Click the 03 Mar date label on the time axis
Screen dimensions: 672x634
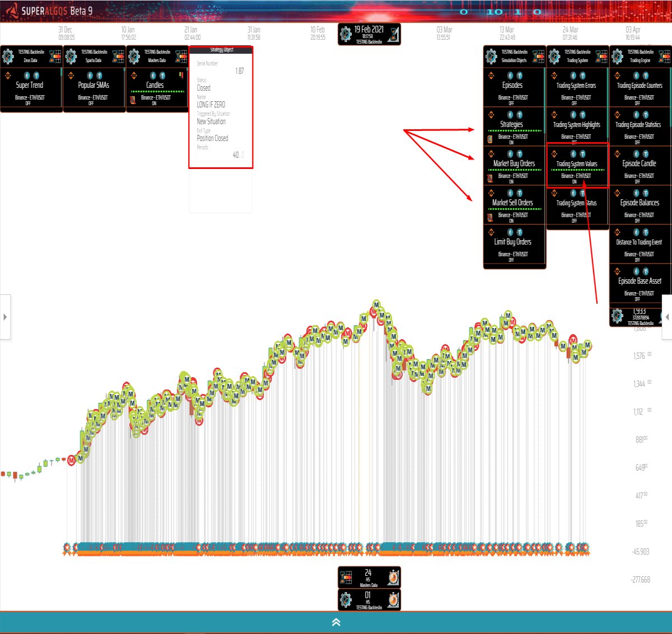pos(445,30)
